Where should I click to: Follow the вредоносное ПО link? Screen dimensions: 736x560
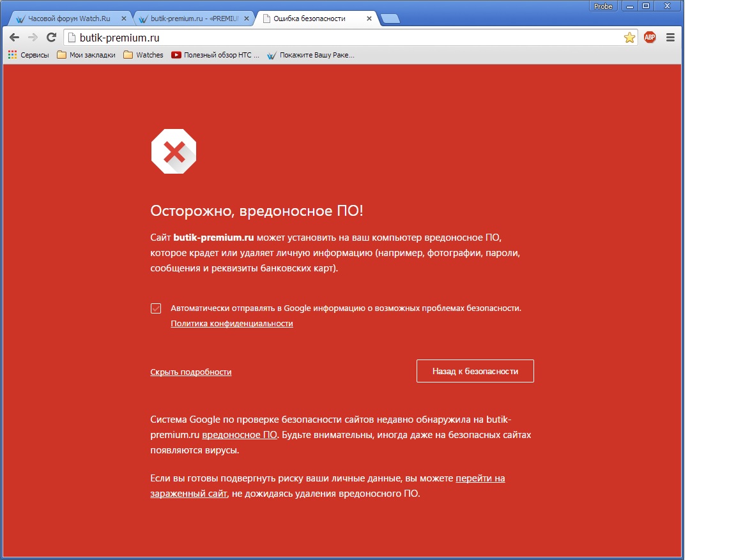tap(240, 435)
